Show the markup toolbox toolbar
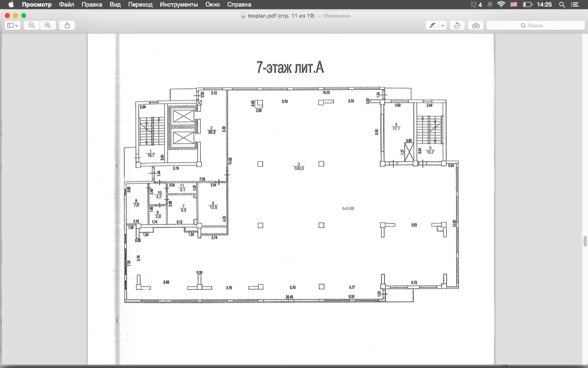 pyautogui.click(x=476, y=25)
